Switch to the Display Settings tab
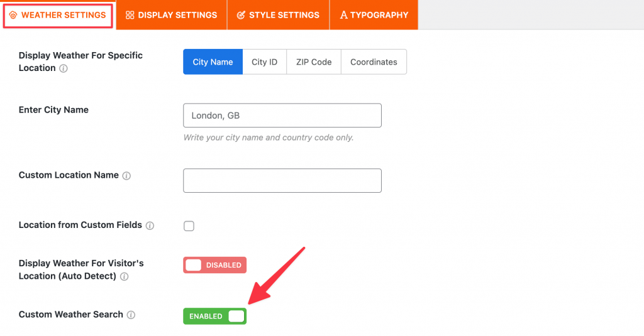The height and width of the screenshot is (336, 644). click(x=171, y=15)
